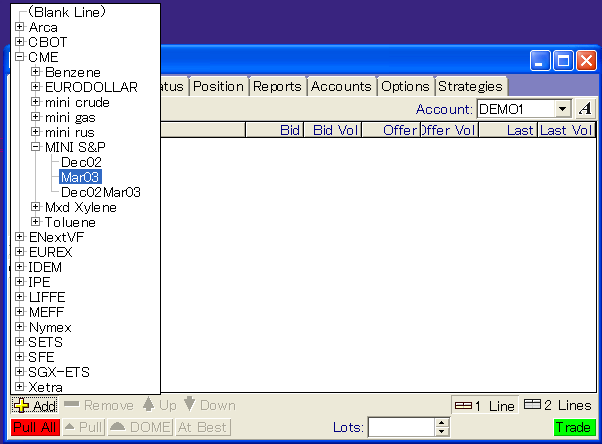Click the Remove button
The height and width of the screenshot is (444, 602).
[x=99, y=405]
